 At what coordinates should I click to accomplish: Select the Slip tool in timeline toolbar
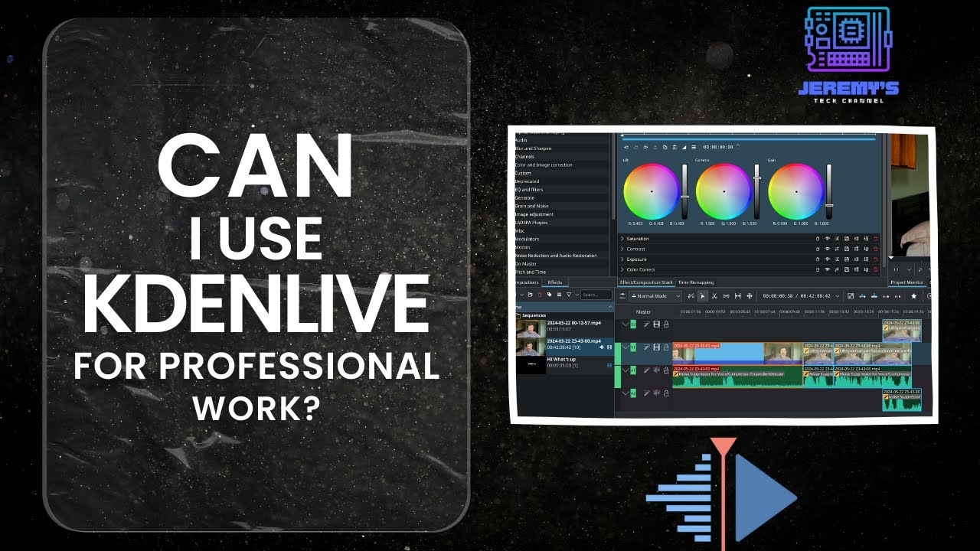737,295
